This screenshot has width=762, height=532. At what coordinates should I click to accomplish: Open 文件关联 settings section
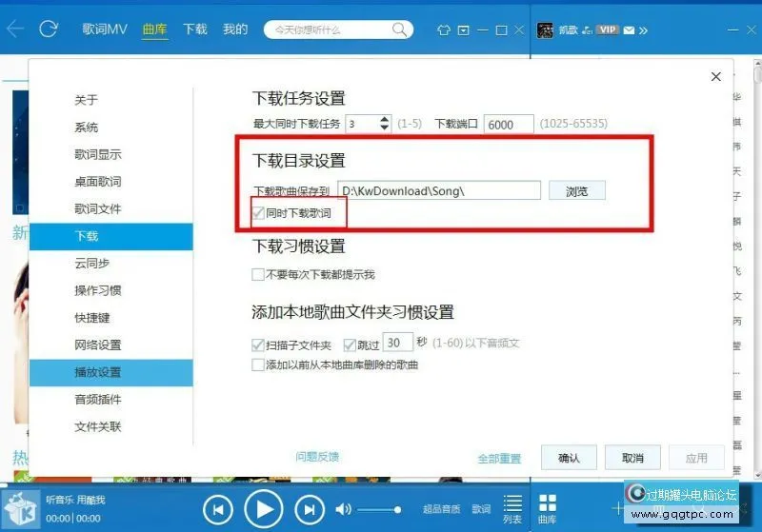click(111, 426)
